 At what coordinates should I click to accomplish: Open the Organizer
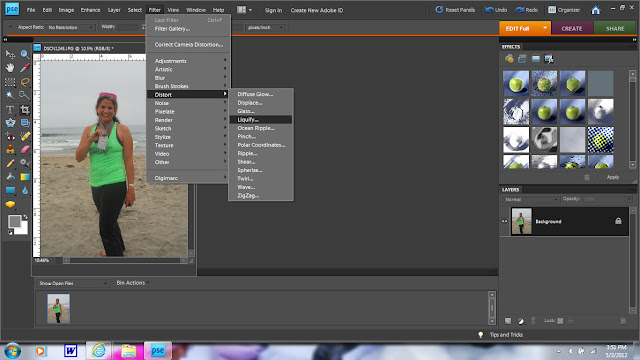[x=564, y=10]
